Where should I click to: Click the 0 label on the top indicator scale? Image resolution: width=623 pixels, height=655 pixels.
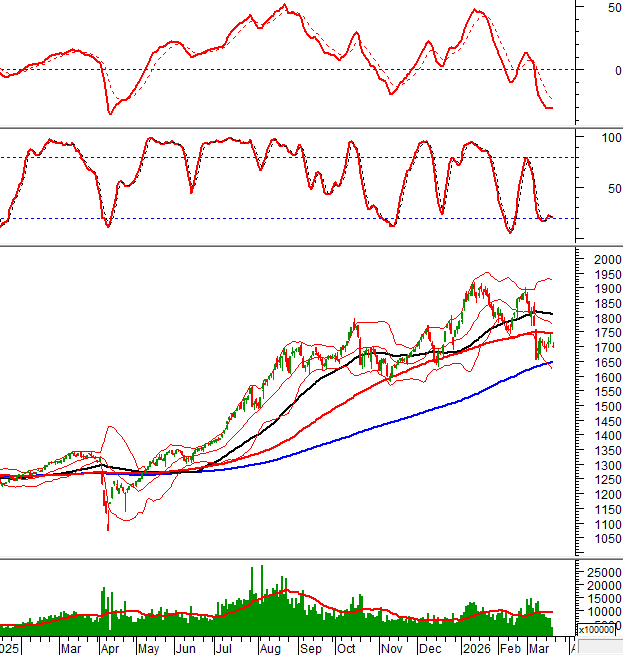coord(604,70)
